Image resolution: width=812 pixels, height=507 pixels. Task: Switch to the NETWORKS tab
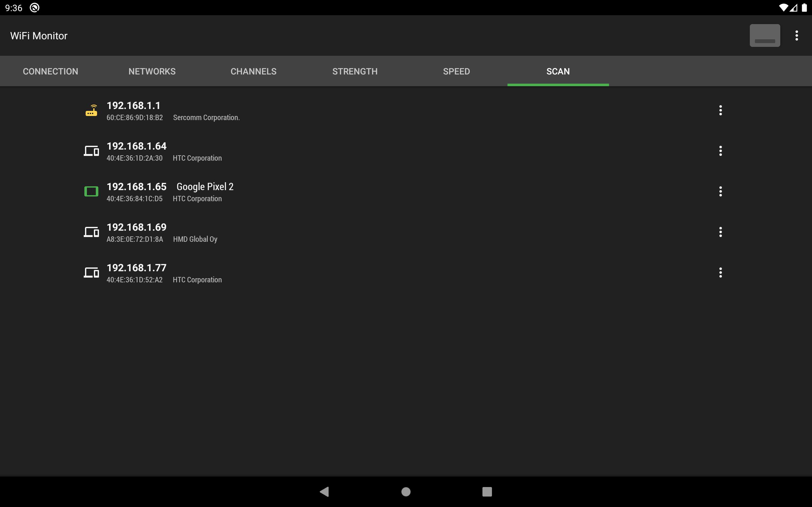pos(152,71)
